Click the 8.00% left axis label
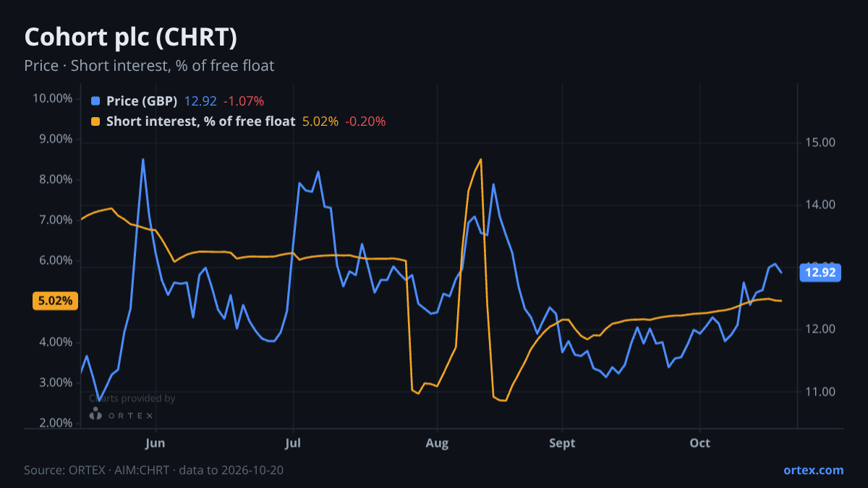Image resolution: width=868 pixels, height=488 pixels. click(x=56, y=179)
